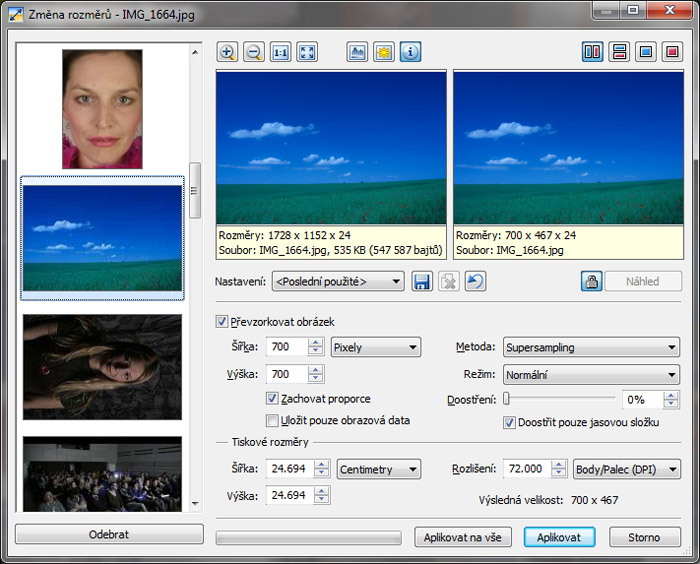Set preview to 1:1 zoom

[280, 53]
